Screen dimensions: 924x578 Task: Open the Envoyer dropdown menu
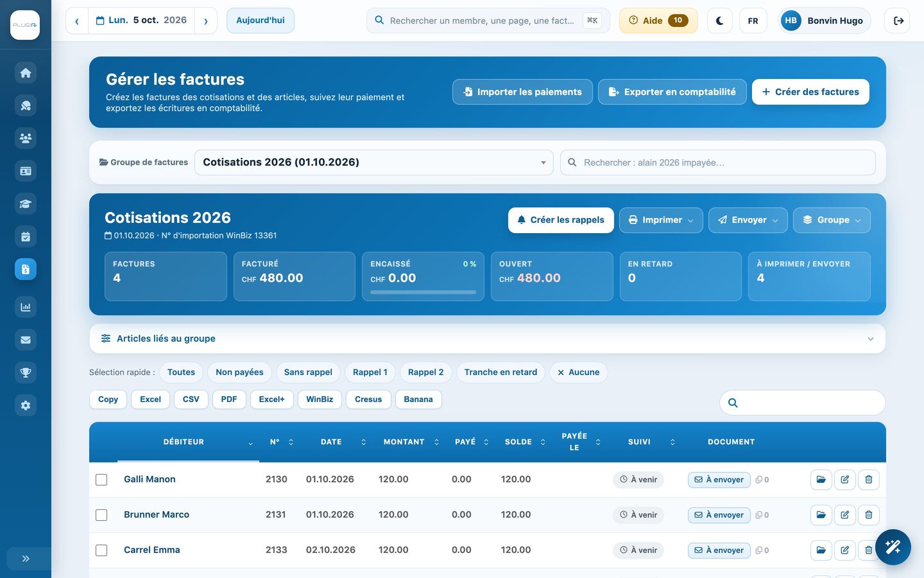[x=748, y=220]
